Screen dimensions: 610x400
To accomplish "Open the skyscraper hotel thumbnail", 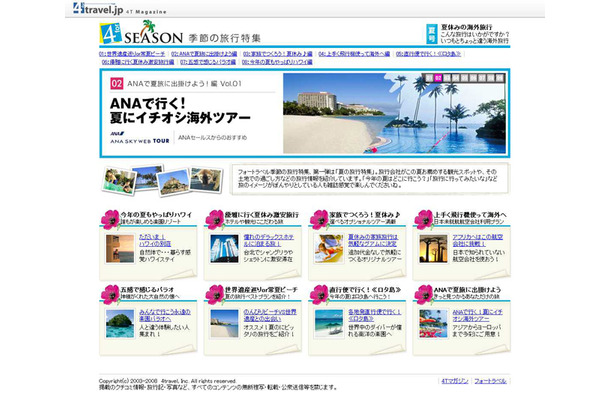I will 224,249.
